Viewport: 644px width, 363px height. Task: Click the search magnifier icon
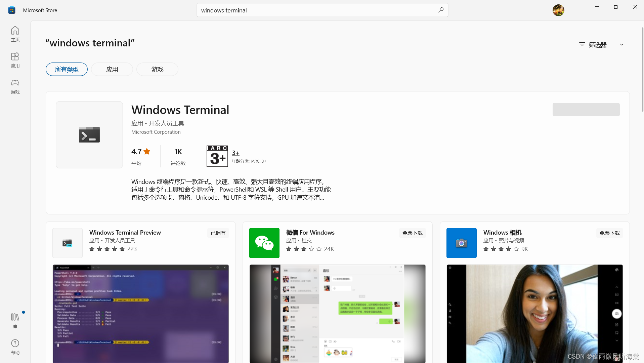[441, 10]
